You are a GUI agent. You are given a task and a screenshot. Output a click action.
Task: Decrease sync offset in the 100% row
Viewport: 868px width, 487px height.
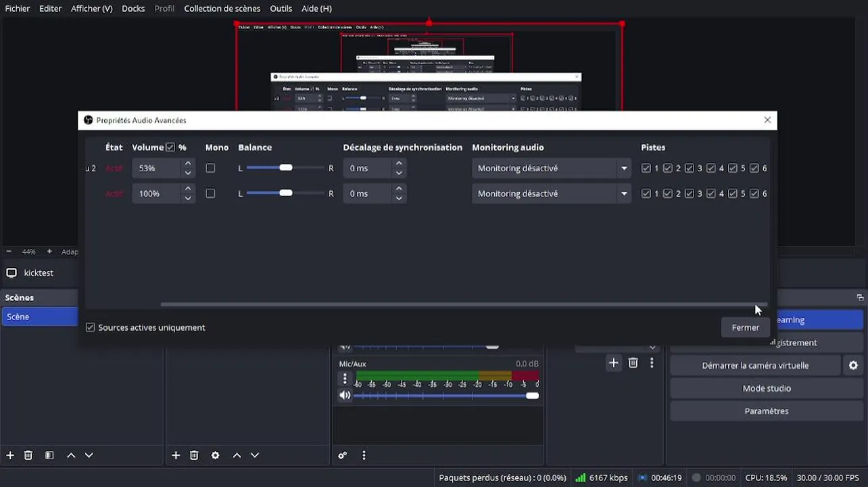coord(399,198)
